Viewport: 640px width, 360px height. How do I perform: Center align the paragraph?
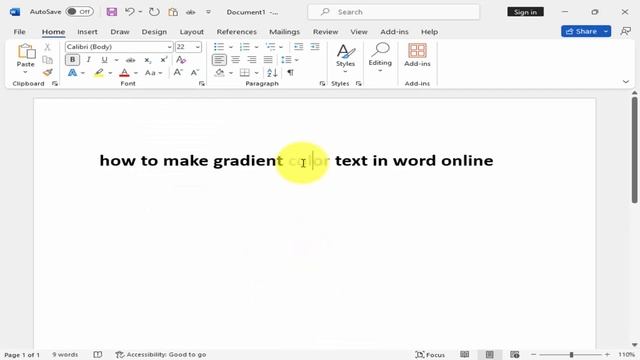236,60
